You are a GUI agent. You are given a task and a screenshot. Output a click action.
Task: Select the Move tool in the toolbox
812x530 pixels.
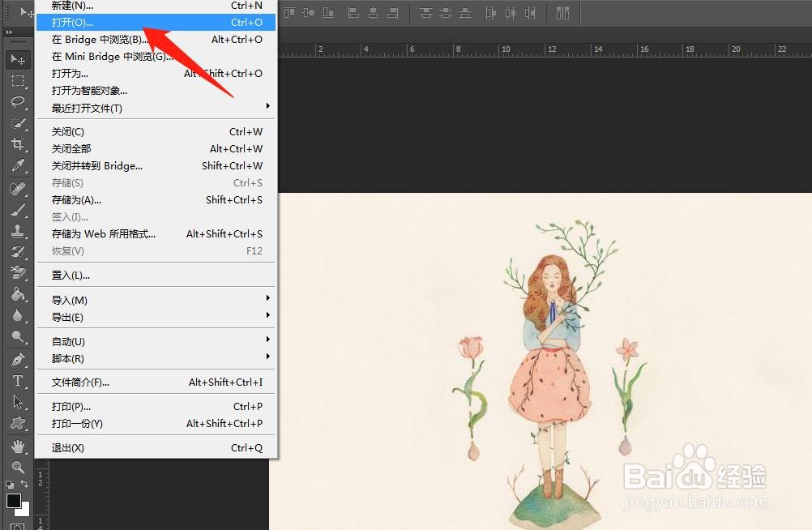point(18,60)
